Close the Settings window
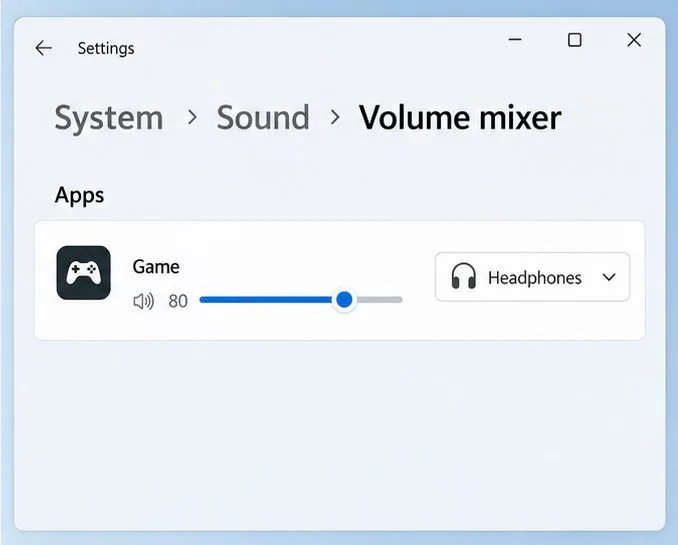The image size is (678, 545). [x=634, y=40]
